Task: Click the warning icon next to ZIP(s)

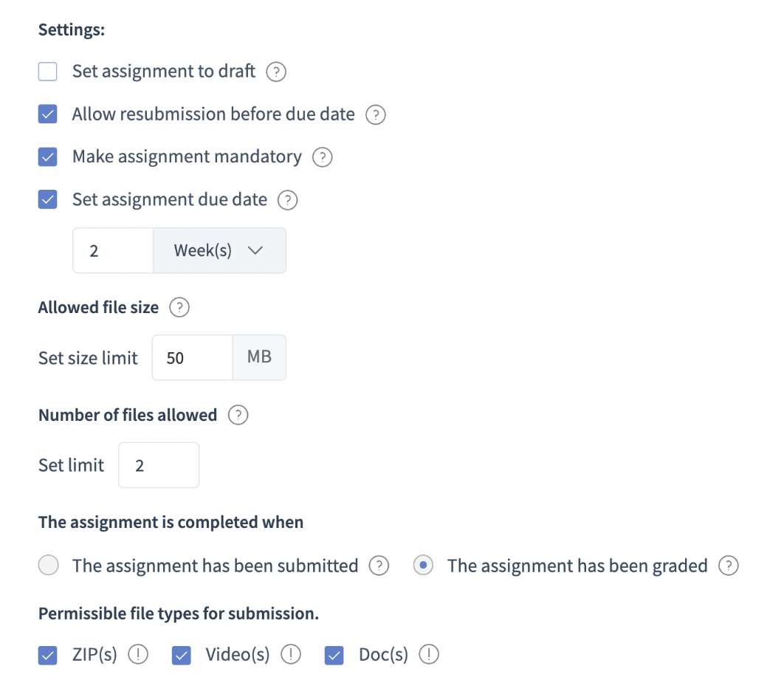Action: tap(140, 654)
